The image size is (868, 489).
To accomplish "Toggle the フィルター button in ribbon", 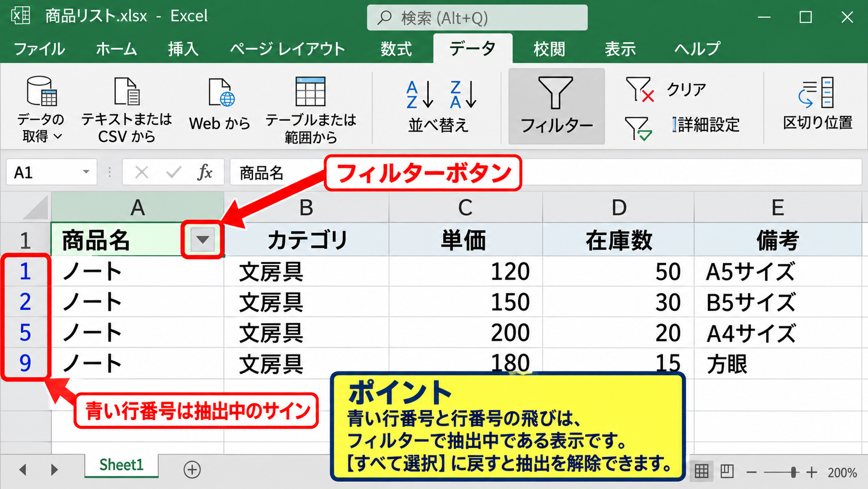I will pyautogui.click(x=557, y=106).
